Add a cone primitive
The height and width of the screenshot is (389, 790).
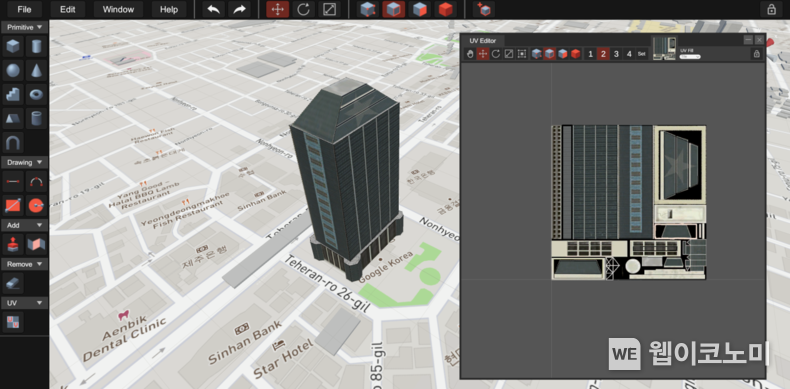pyautogui.click(x=36, y=71)
